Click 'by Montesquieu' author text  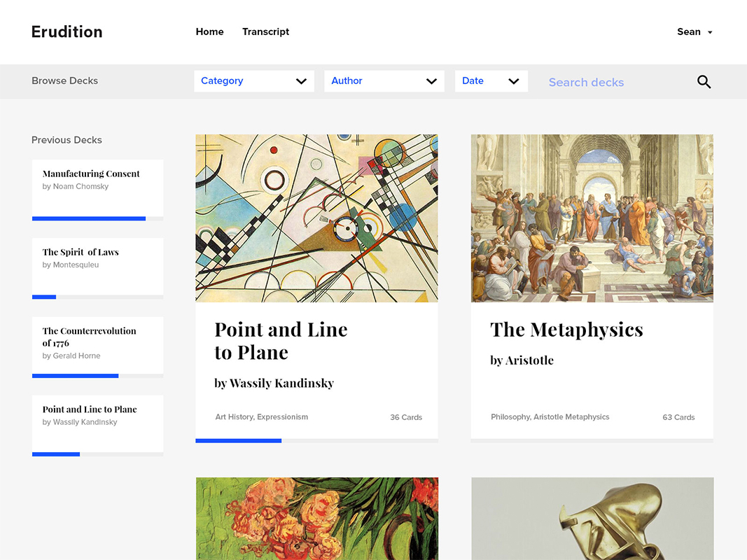pos(71,265)
